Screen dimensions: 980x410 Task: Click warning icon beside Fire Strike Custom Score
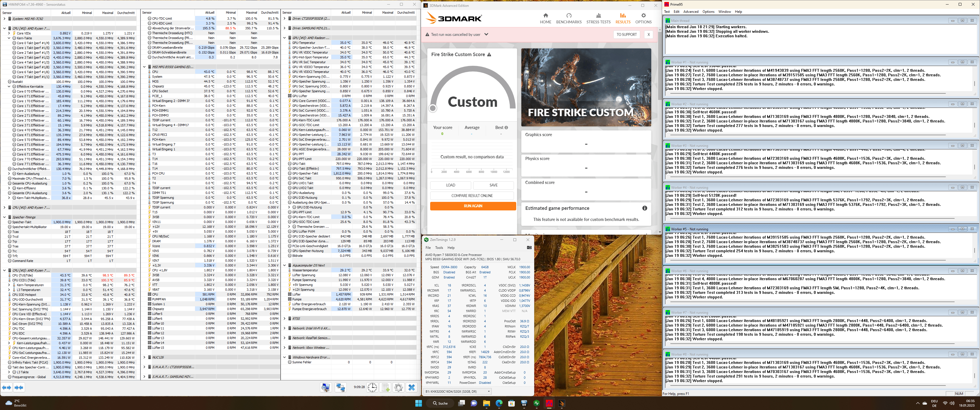(489, 54)
